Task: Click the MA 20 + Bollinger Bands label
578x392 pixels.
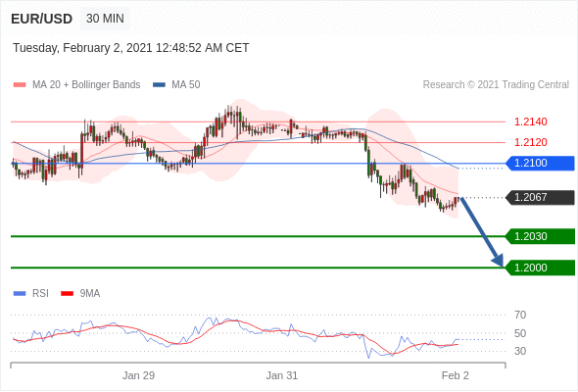Action: 86,85
